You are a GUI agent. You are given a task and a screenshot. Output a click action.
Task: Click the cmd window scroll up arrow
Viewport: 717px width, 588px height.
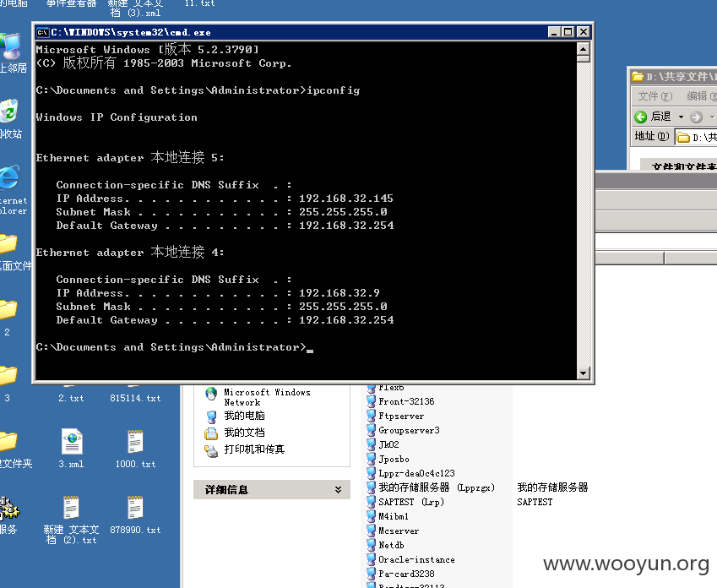coord(583,48)
